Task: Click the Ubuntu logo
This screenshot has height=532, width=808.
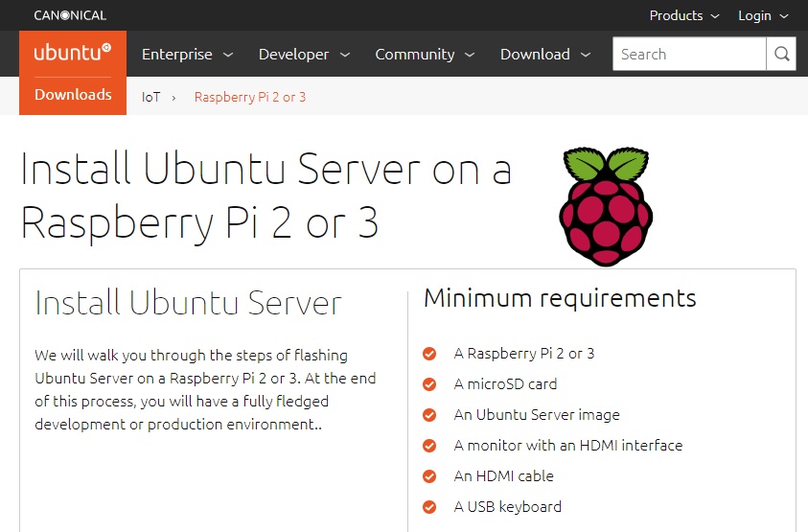Action: [73, 53]
